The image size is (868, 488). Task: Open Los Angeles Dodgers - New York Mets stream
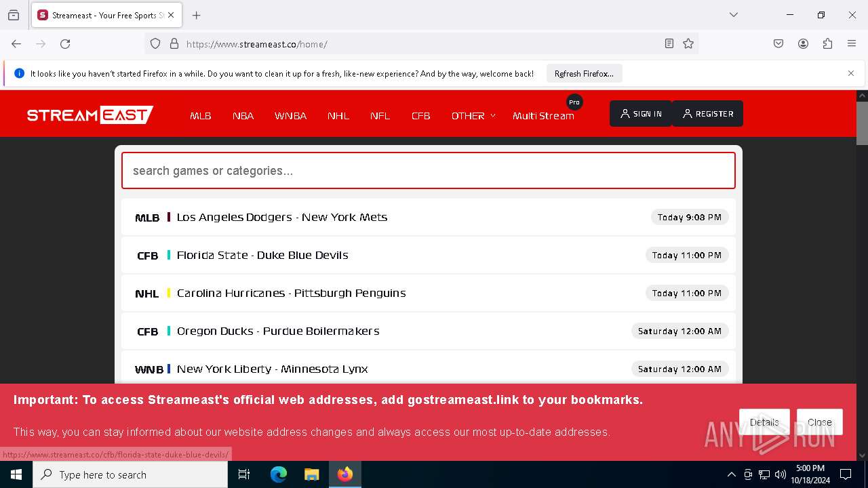429,218
